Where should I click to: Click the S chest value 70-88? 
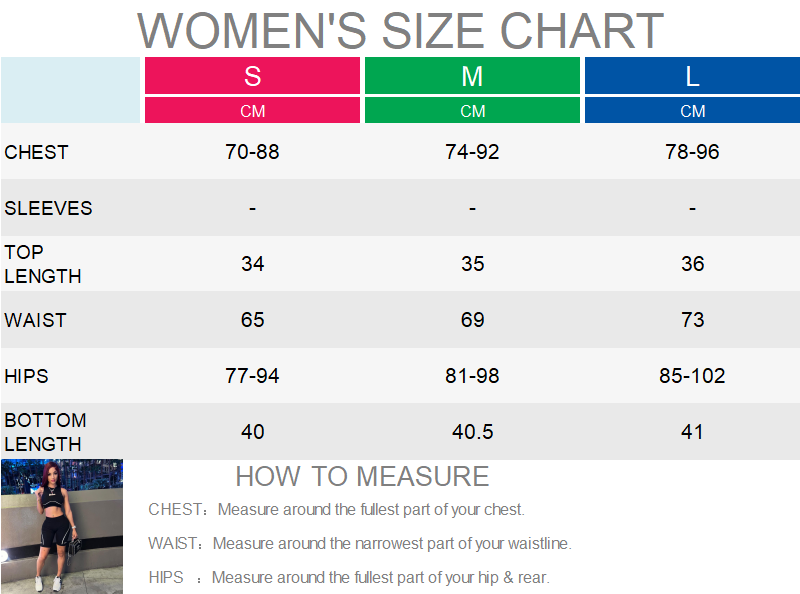[252, 152]
